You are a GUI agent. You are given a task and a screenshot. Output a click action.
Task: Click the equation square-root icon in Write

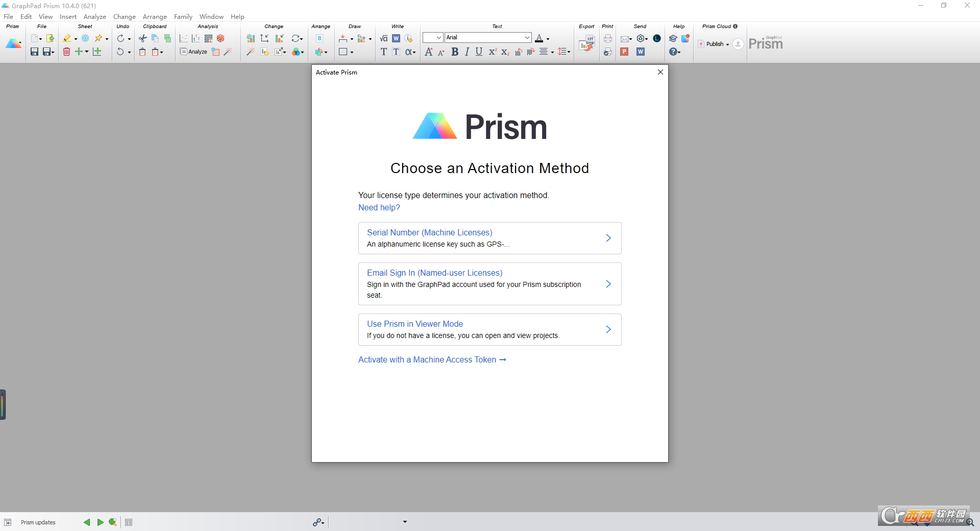384,38
